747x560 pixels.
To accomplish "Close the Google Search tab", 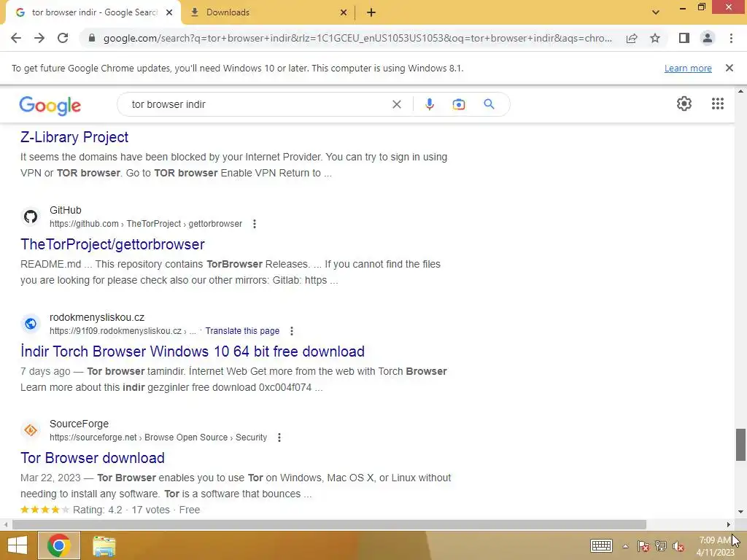I will 169,12.
